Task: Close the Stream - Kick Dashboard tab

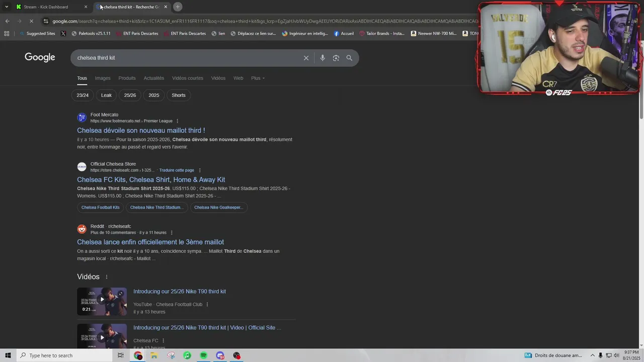Action: 86,7
